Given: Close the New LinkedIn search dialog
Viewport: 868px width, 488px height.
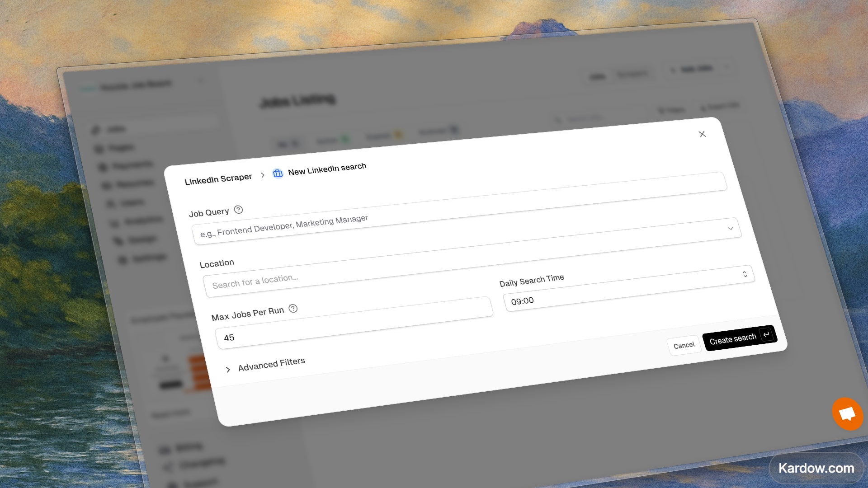Looking at the screenshot, I should 702,134.
